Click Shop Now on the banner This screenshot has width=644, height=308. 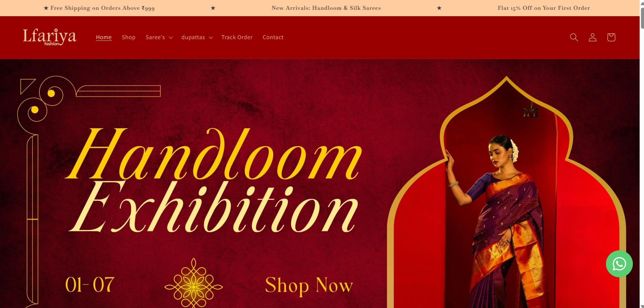(309, 286)
